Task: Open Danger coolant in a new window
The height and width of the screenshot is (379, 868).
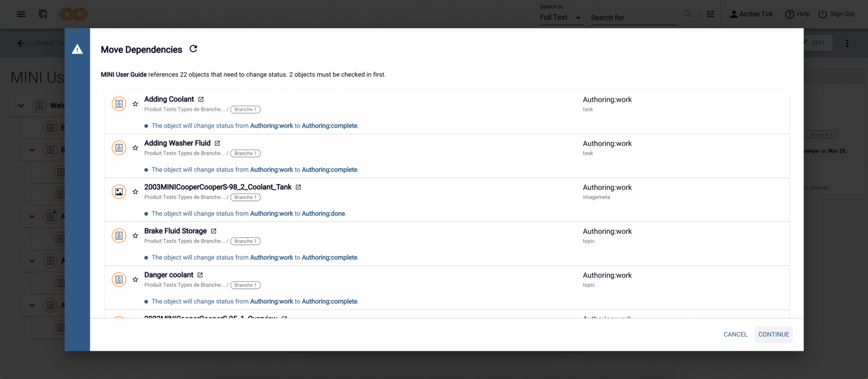Action: coord(200,275)
